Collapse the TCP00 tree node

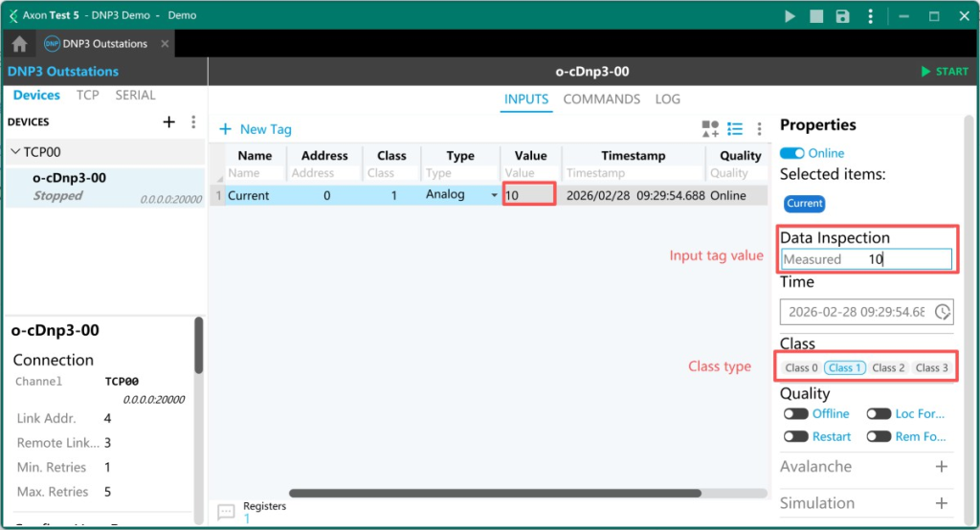click(15, 152)
